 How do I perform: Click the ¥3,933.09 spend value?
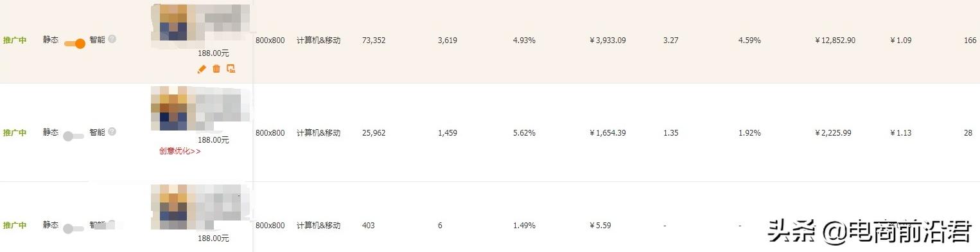(608, 40)
